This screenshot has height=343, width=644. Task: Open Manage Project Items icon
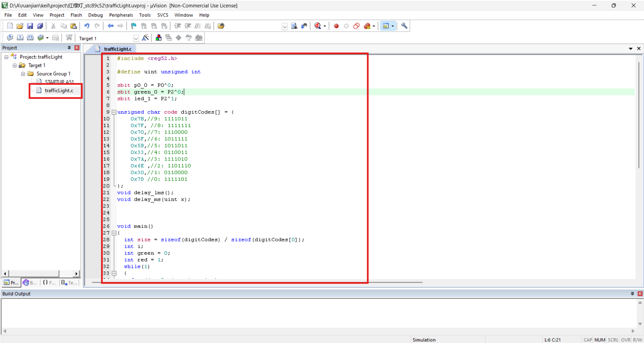(159, 38)
